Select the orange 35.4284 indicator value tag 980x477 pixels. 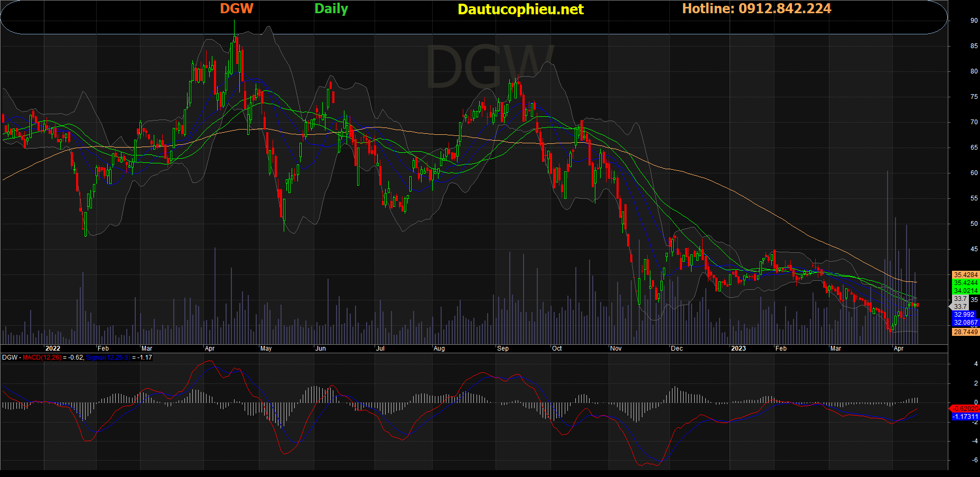[x=966, y=275]
